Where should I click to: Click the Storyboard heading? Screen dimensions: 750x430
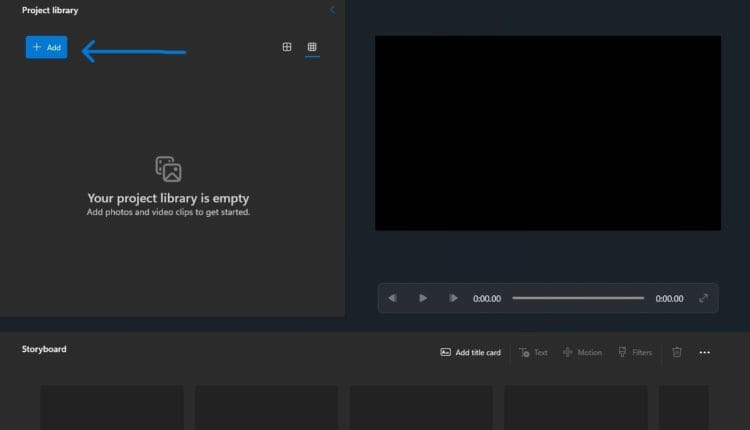click(44, 349)
